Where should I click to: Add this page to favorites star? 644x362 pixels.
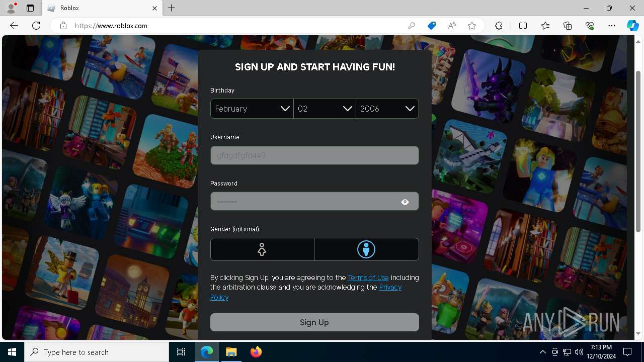tap(472, 26)
